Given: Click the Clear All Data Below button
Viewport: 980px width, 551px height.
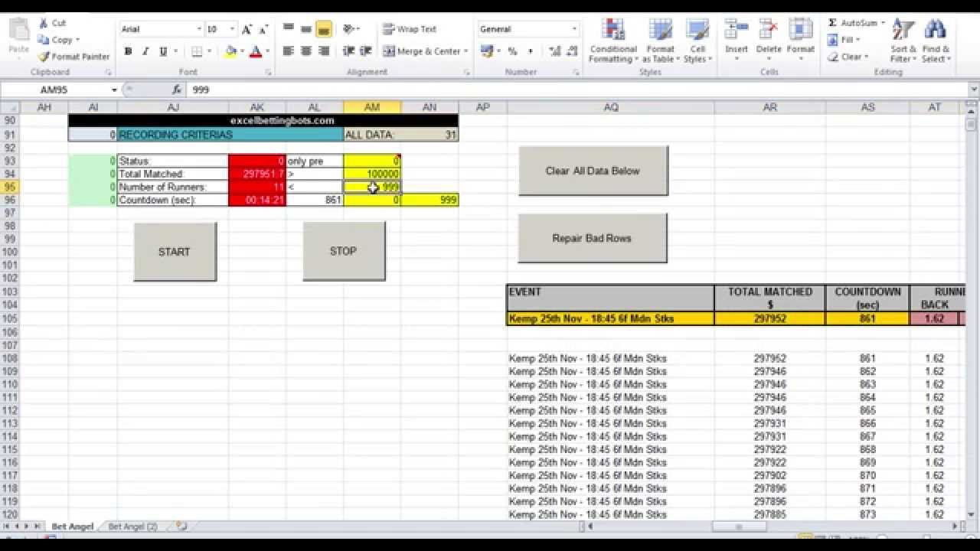Looking at the screenshot, I should point(593,171).
